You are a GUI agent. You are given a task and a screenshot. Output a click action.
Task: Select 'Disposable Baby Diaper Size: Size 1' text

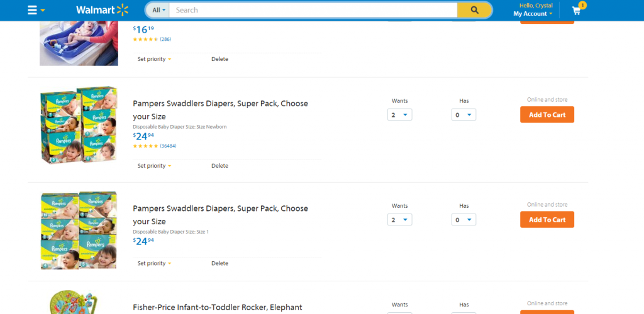[x=171, y=232]
